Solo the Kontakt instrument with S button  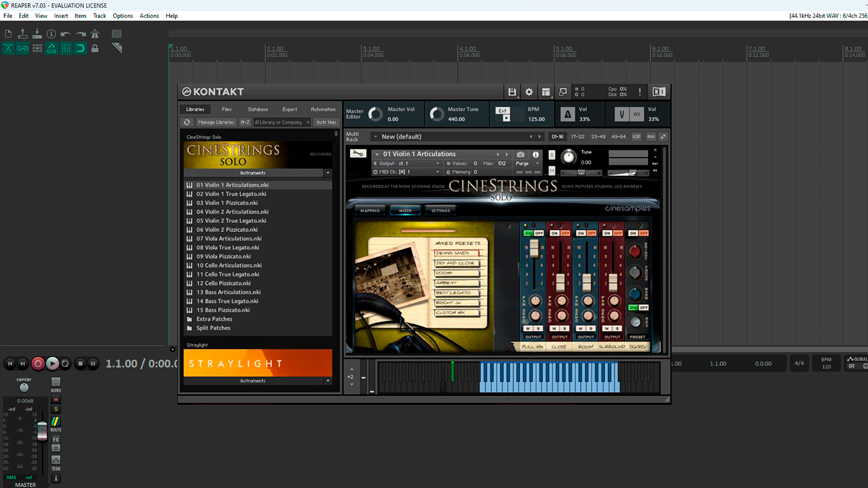click(x=552, y=155)
